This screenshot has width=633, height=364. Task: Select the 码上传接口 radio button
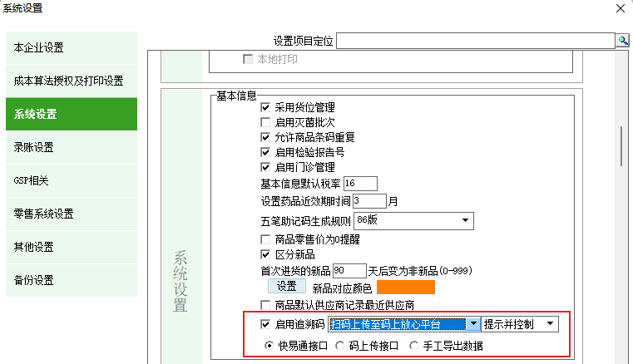pos(340,346)
